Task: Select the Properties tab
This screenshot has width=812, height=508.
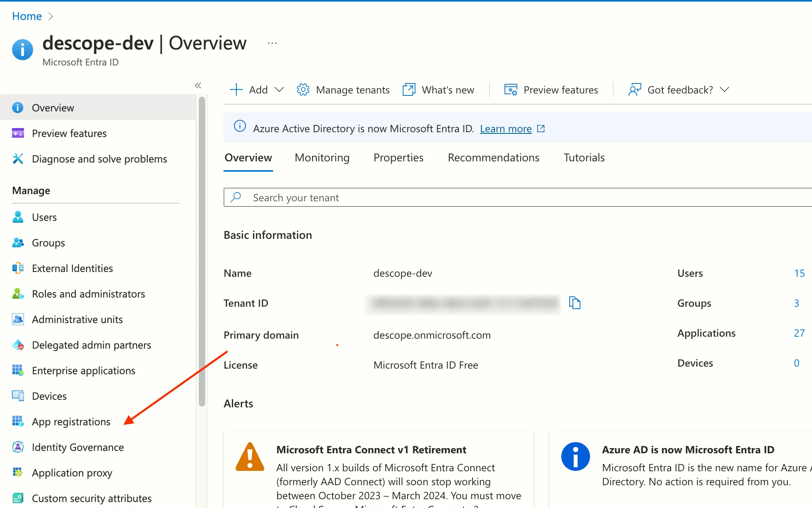Action: (x=398, y=157)
